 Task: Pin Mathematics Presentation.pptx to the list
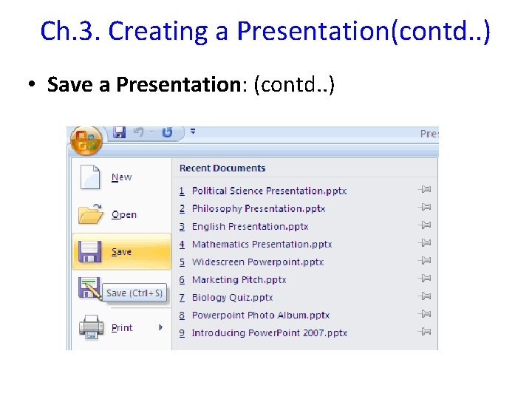424,242
